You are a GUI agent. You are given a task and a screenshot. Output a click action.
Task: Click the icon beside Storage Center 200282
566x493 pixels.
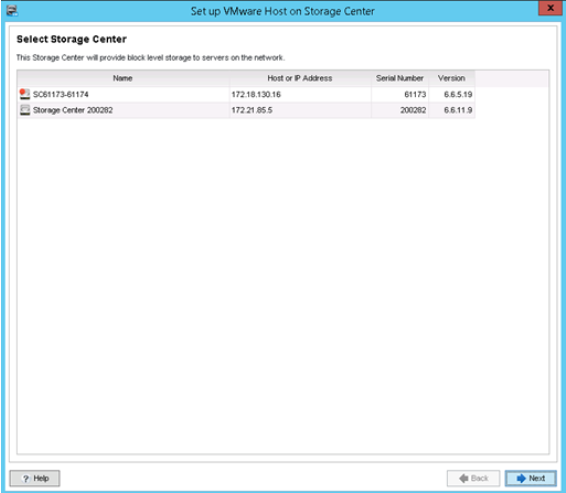25,110
